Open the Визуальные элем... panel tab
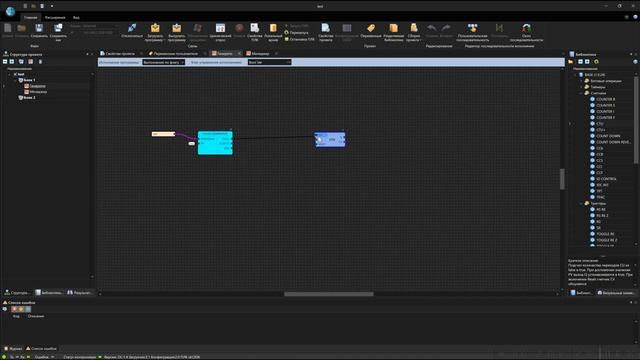640x360 pixels. pos(616,293)
